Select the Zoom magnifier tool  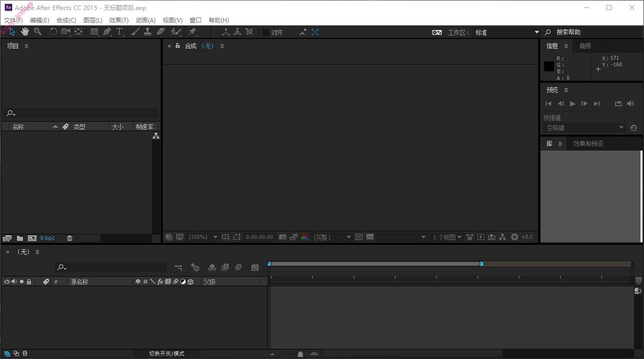coord(37,32)
